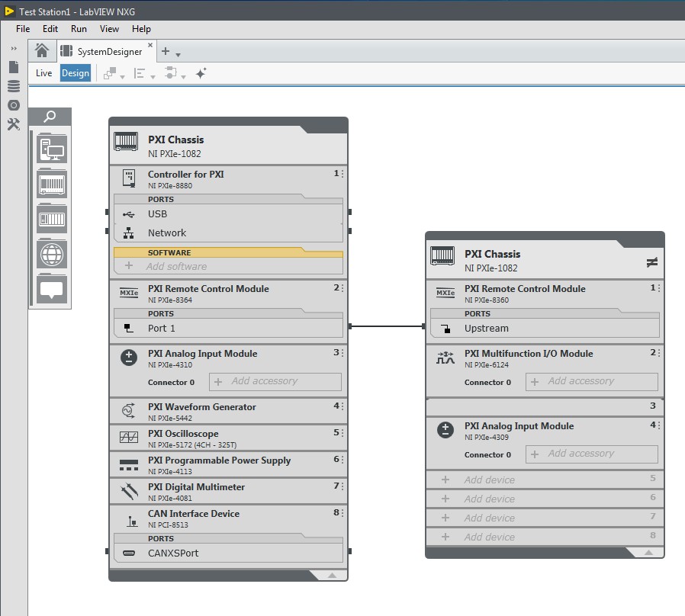This screenshot has height=616, width=685.
Task: Switch to Live view mode
Action: click(43, 73)
